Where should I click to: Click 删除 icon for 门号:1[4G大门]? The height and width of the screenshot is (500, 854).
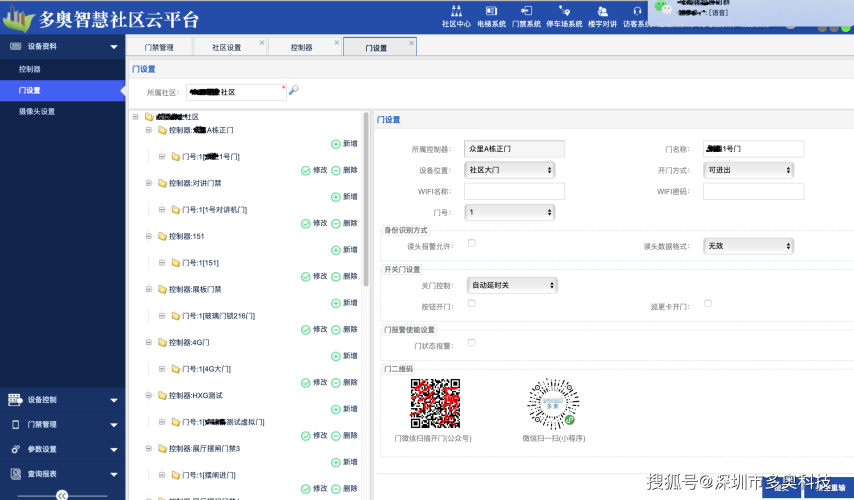point(336,382)
